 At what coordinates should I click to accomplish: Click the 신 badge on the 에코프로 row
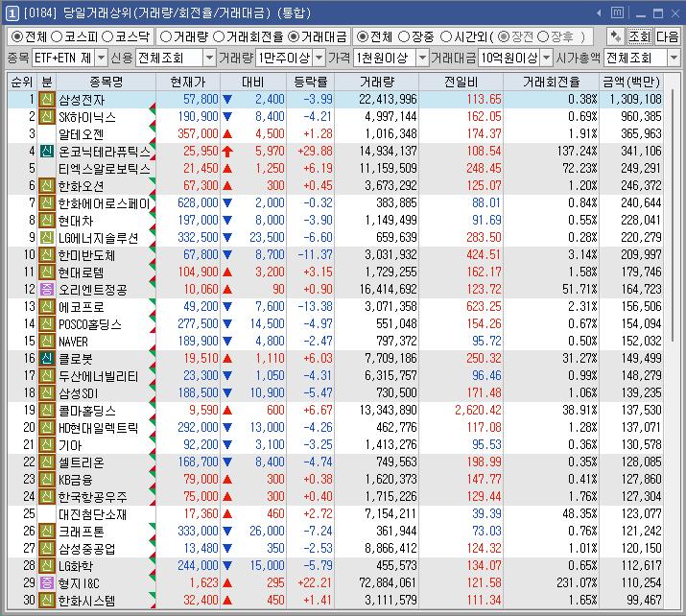(47, 307)
